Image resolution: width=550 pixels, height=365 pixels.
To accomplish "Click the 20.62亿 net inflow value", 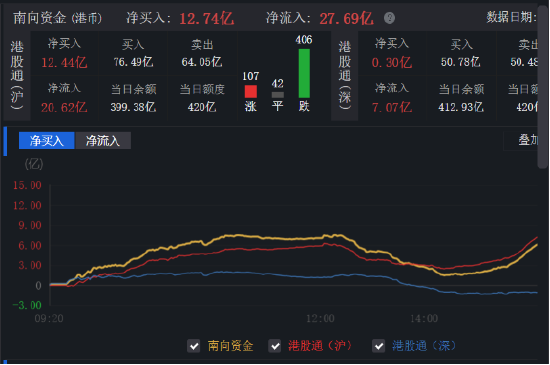I will coord(64,107).
